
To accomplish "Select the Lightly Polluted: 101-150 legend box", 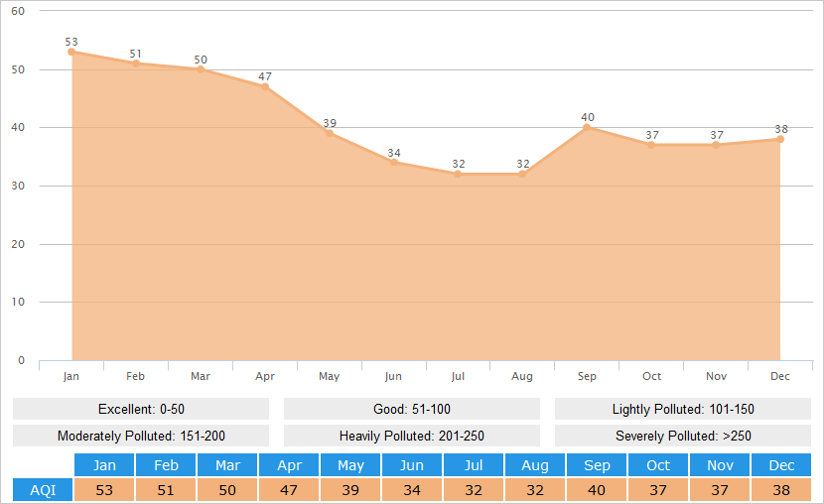I will 683,409.
